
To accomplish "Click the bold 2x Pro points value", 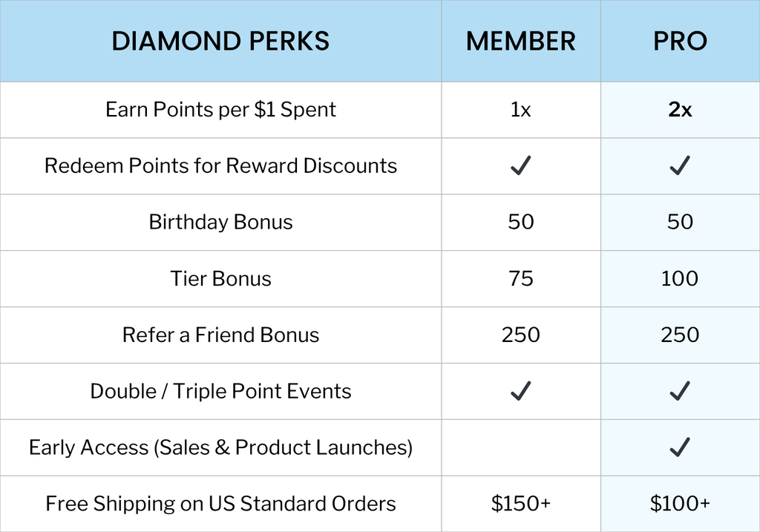I will pos(680,110).
